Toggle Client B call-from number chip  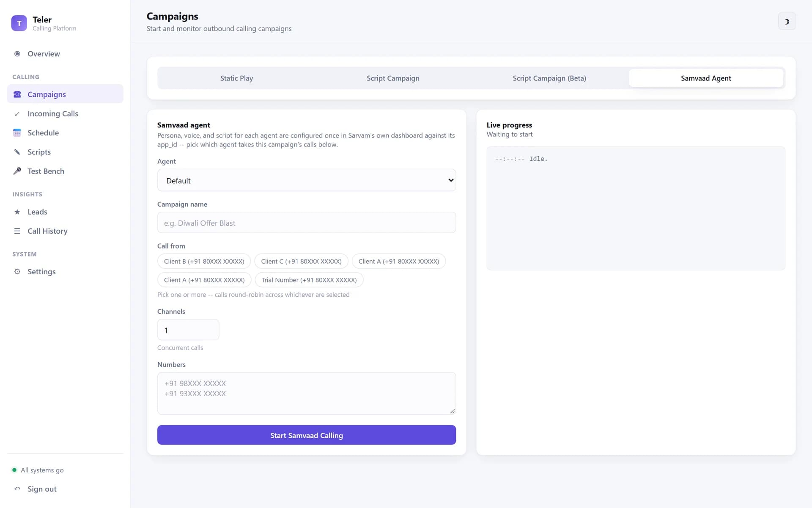tap(204, 261)
